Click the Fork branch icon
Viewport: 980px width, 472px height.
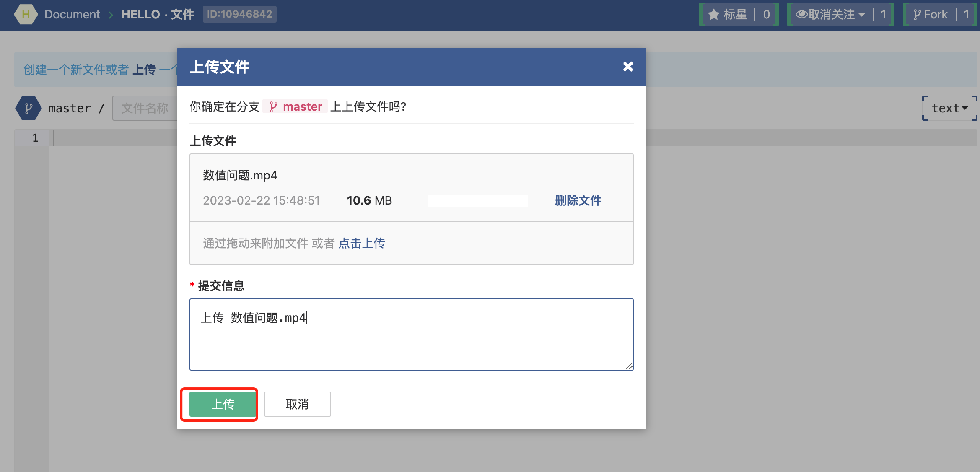pyautogui.click(x=917, y=15)
